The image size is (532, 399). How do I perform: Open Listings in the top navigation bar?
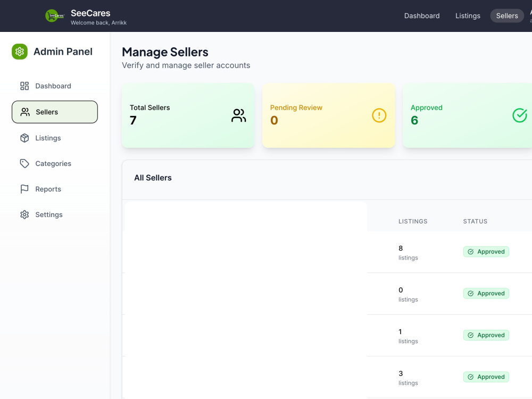(468, 16)
